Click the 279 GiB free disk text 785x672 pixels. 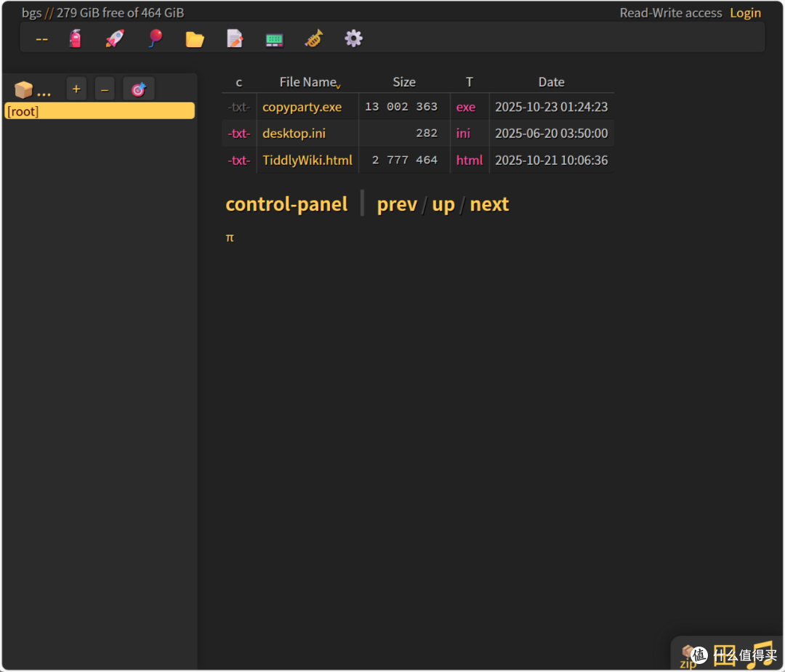120,13
